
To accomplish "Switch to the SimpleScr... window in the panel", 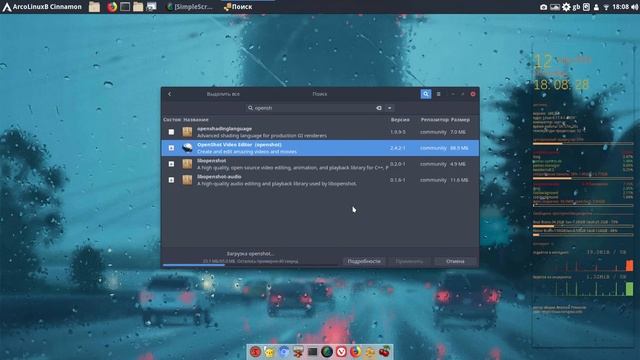I will 190,7.
